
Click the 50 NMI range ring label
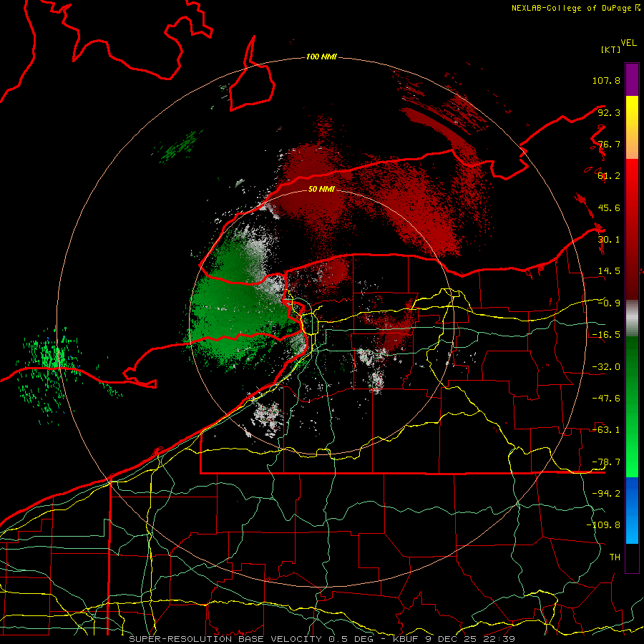pos(321,189)
